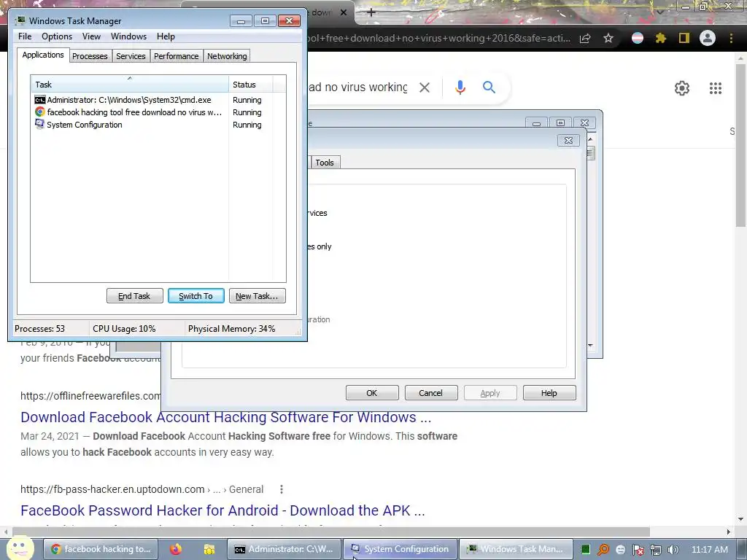This screenshot has height=560, width=747.
Task: Open more options for fb-pass-hacker result
Action: tap(282, 489)
